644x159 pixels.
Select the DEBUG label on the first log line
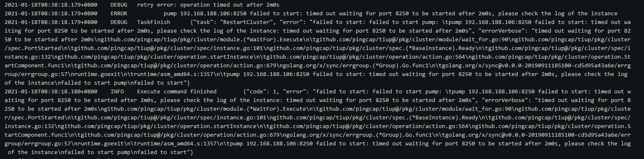[119, 5]
